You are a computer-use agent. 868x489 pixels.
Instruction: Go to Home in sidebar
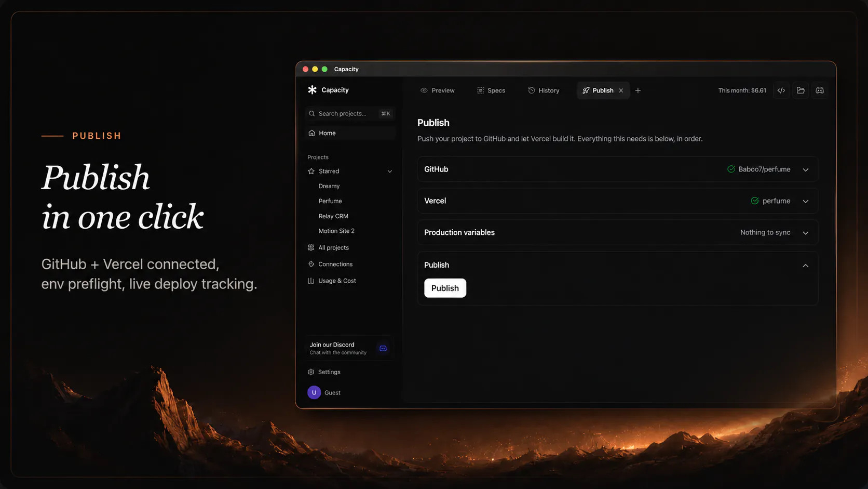tap(350, 133)
